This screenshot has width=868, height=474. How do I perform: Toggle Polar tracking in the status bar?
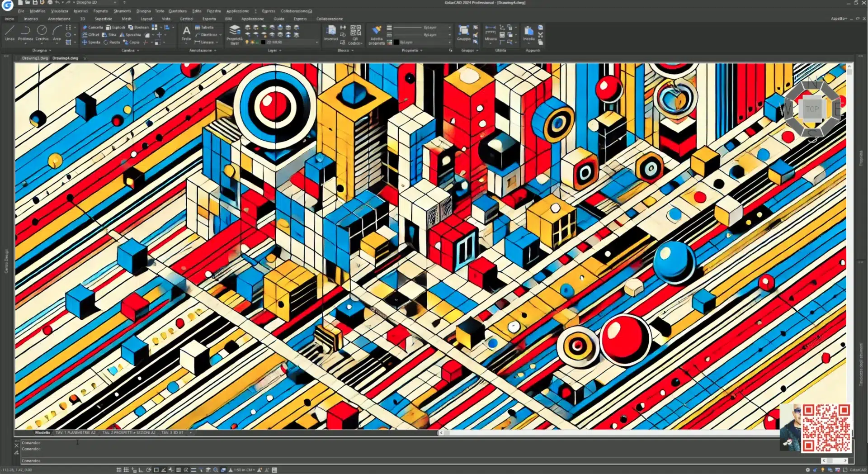148,470
